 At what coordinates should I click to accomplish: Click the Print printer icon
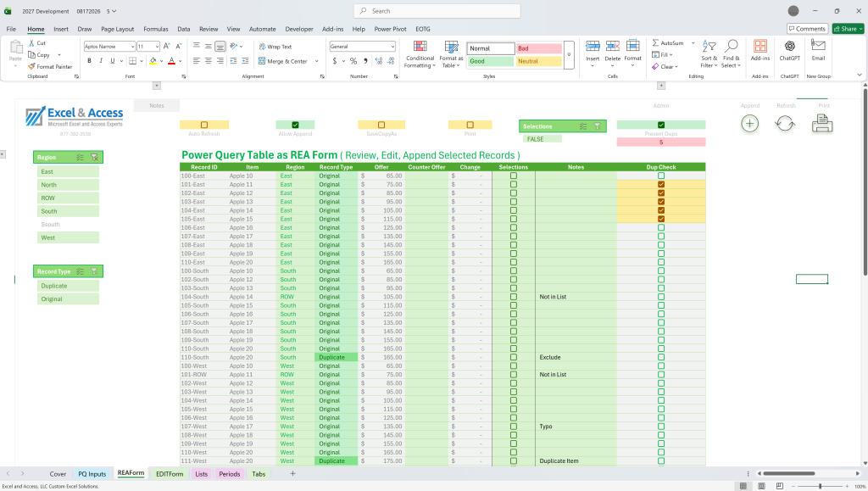[x=822, y=124]
